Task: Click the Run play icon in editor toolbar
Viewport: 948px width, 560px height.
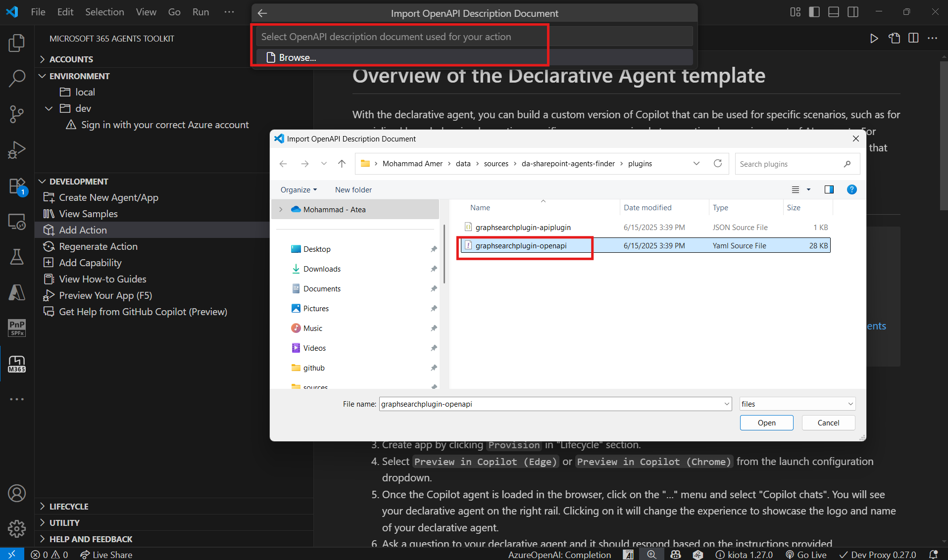Action: point(874,38)
